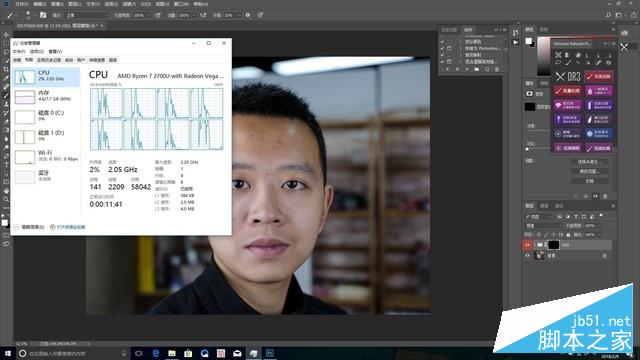The image size is (640, 360).
Task: Select the Wi-Fi entry in Task Manager sidebar
Action: [x=46, y=157]
